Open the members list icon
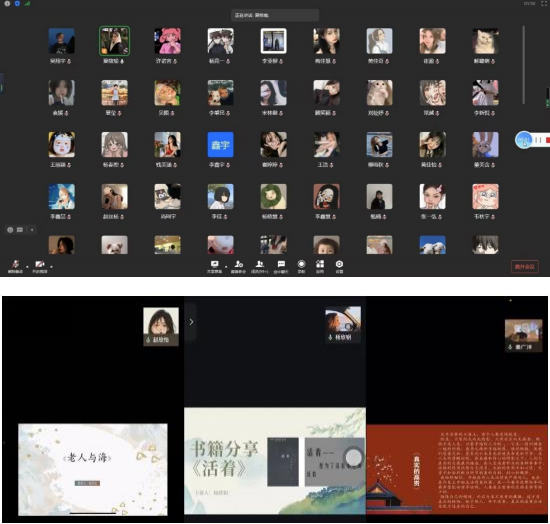Screen dimensions: 550x524 click(260, 264)
